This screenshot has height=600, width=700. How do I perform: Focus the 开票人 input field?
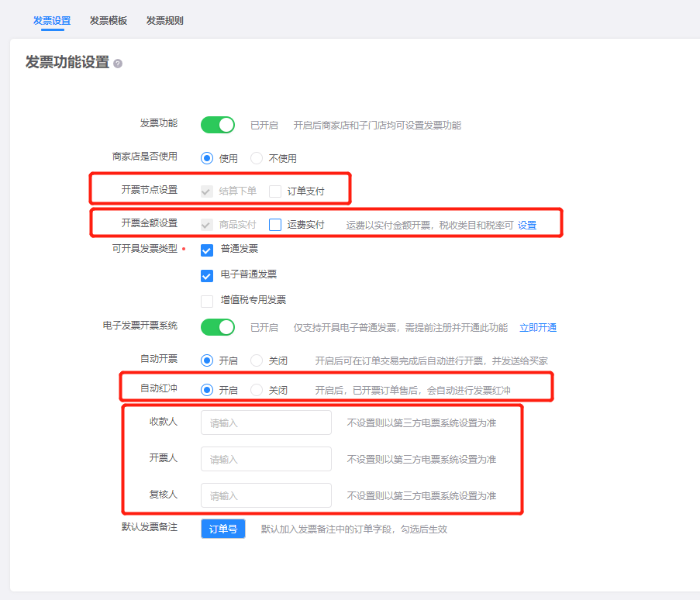click(x=266, y=459)
